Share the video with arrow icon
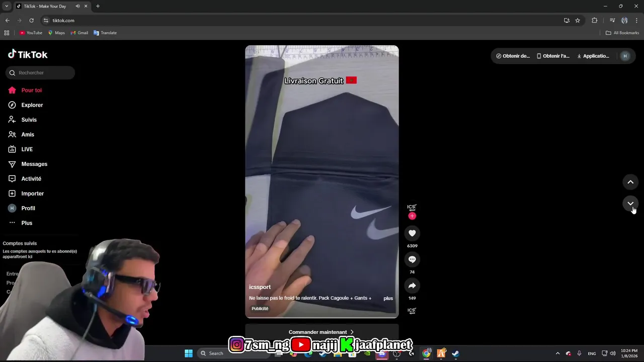This screenshot has height=362, width=644. point(412,286)
